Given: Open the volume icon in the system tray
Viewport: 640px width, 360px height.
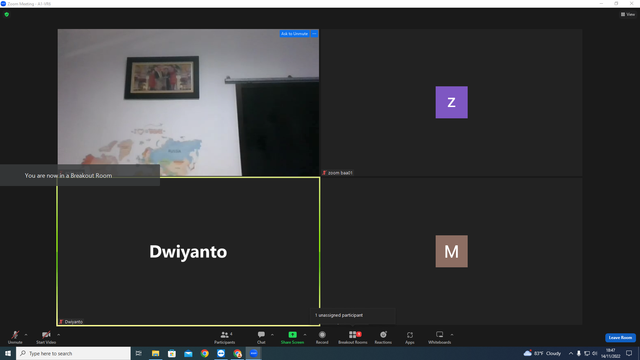Looking at the screenshot, I should pyautogui.click(x=595, y=353).
